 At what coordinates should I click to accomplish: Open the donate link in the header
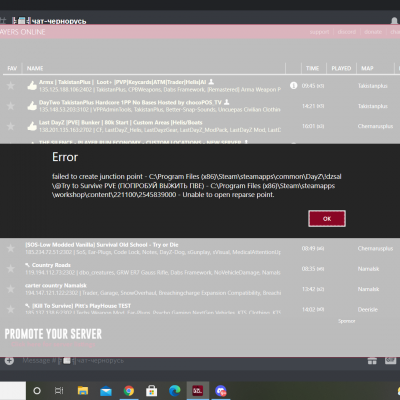coord(373,32)
